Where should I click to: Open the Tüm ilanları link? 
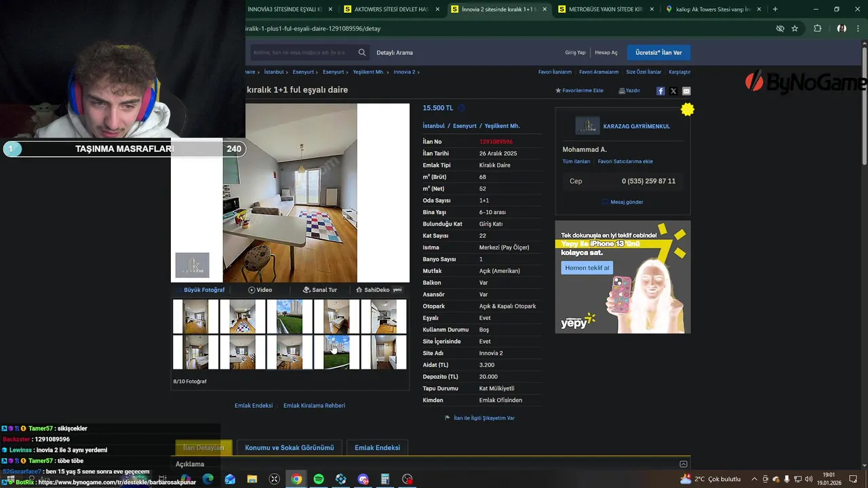[x=576, y=161]
